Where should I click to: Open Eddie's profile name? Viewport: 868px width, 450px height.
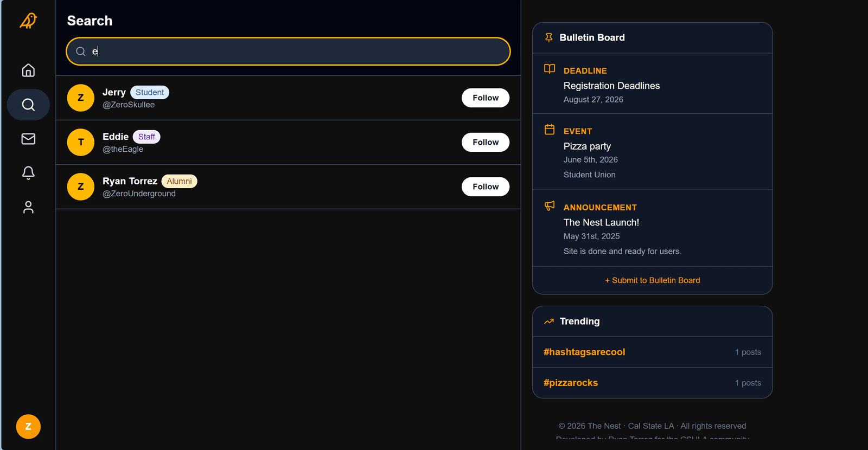click(x=116, y=137)
